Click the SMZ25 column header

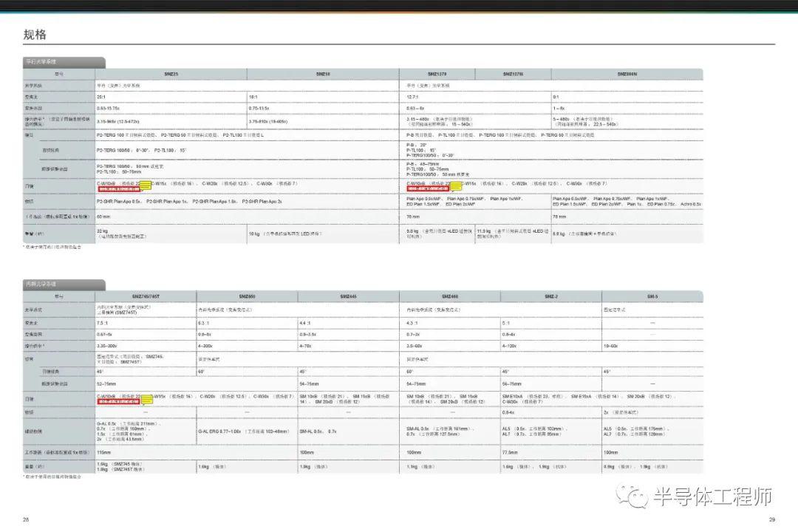[171, 75]
